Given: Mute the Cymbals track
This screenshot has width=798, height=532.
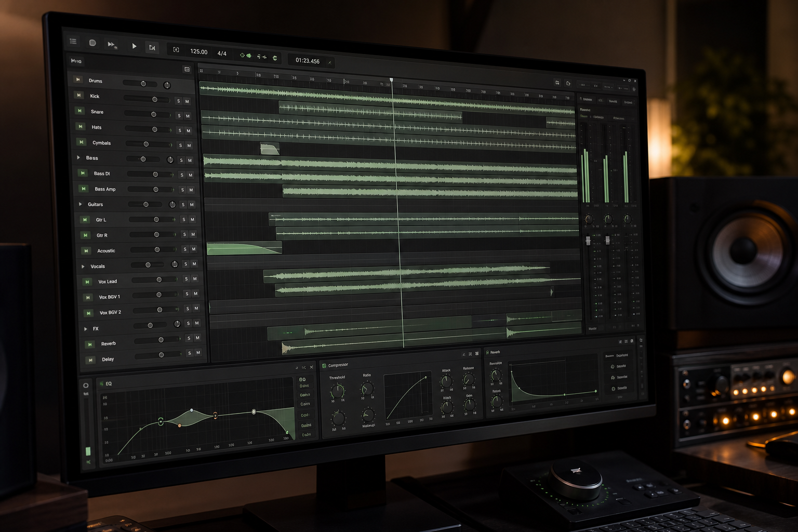Looking at the screenshot, I should [189, 145].
